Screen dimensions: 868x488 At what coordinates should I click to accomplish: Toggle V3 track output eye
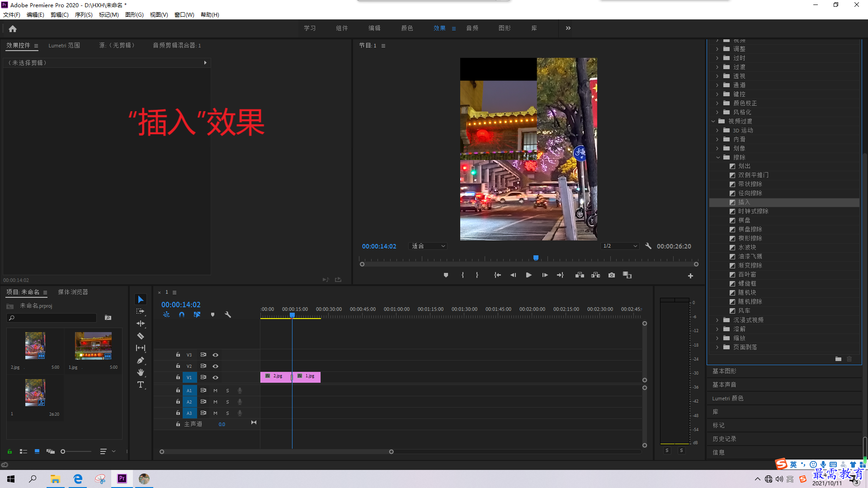(216, 355)
